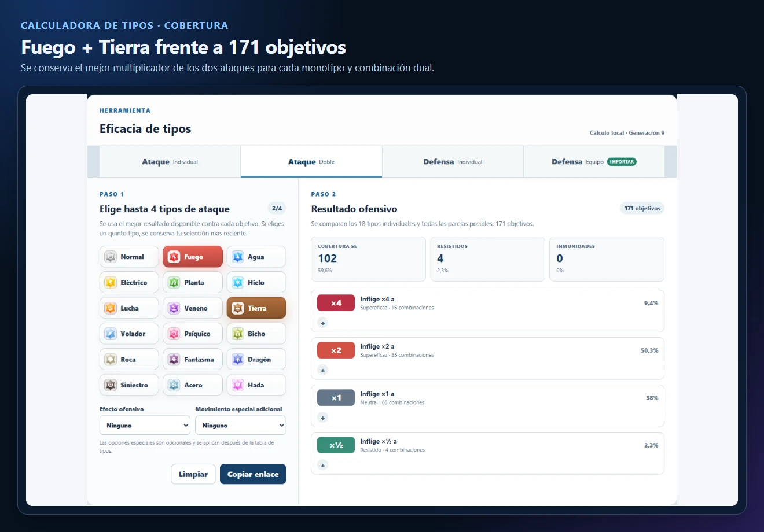
Task: Expand the ×½ resisted combinations list
Action: tap(323, 465)
